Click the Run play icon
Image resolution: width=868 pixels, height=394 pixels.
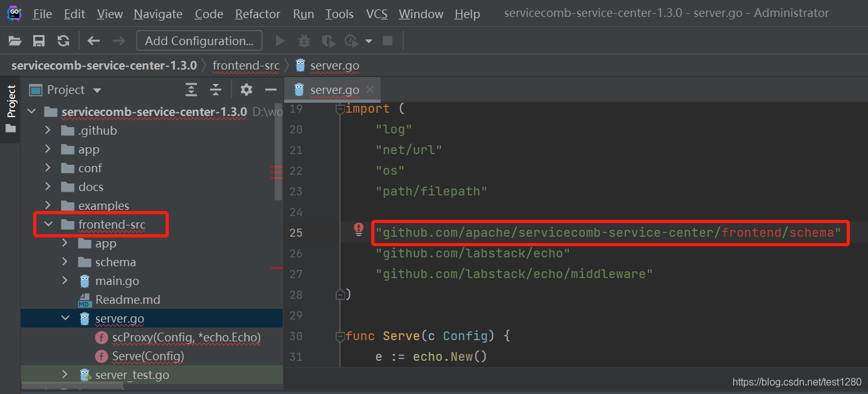pos(280,41)
